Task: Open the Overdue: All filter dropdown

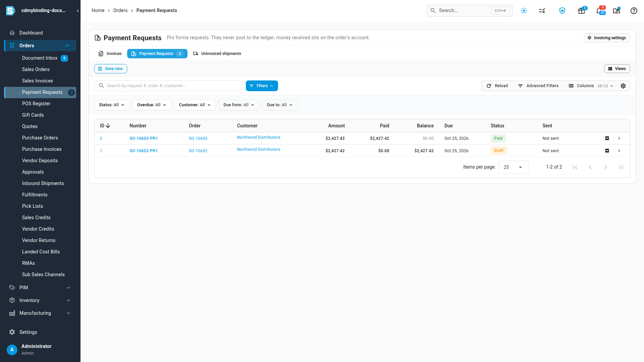Action: tap(152, 105)
